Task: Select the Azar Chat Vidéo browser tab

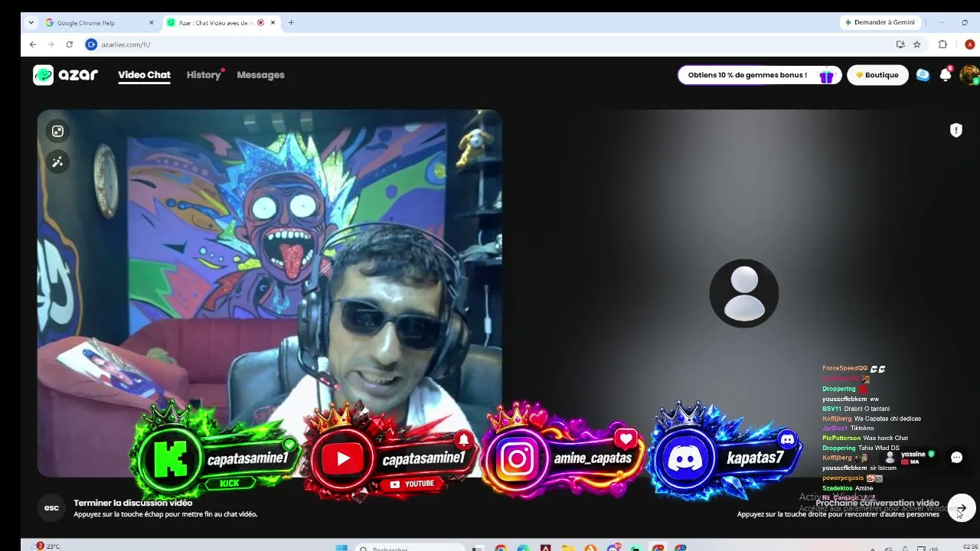Action: coord(220,23)
